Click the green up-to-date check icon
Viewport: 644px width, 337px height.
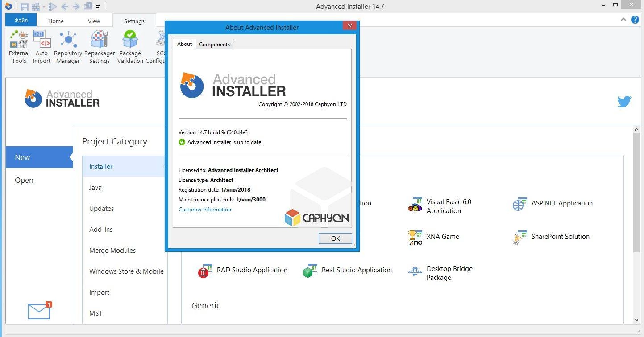pos(182,142)
